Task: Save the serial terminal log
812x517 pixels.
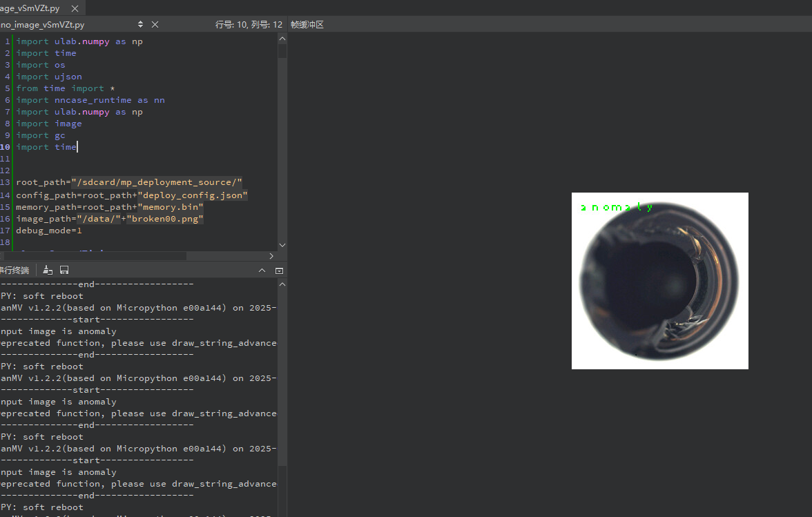Action: tap(64, 271)
